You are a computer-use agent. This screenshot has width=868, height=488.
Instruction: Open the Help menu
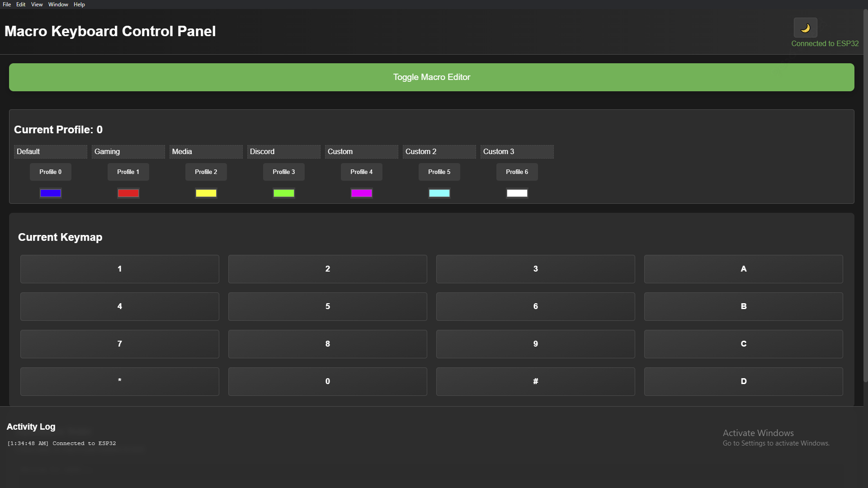point(79,5)
